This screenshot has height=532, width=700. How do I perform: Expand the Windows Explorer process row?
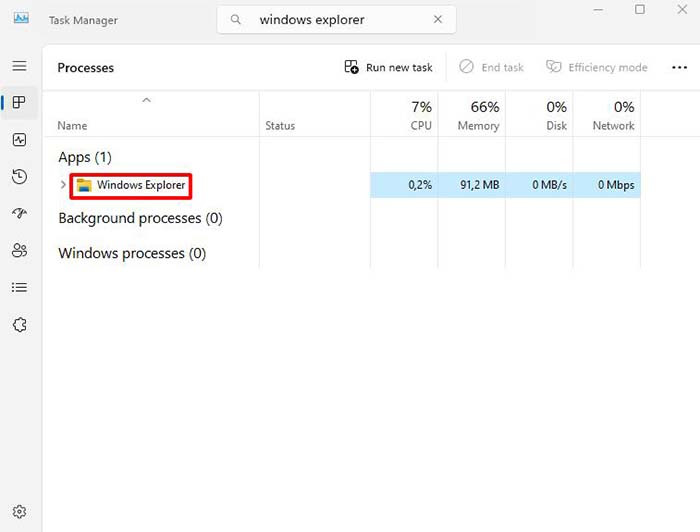pyautogui.click(x=63, y=185)
